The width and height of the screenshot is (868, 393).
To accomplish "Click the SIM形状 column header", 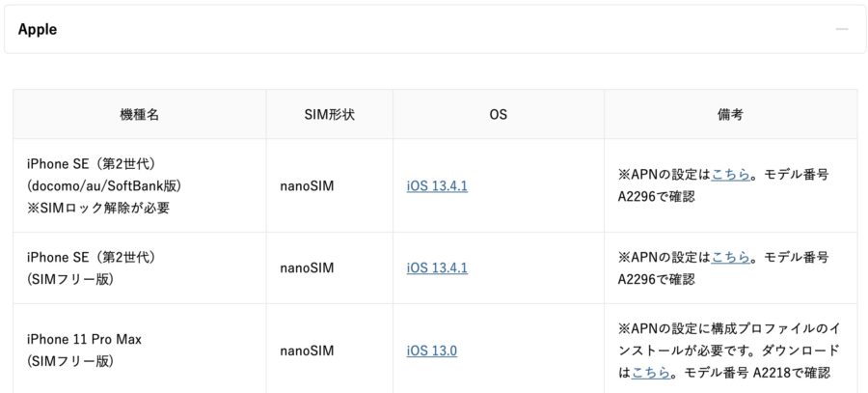I will coord(330,115).
